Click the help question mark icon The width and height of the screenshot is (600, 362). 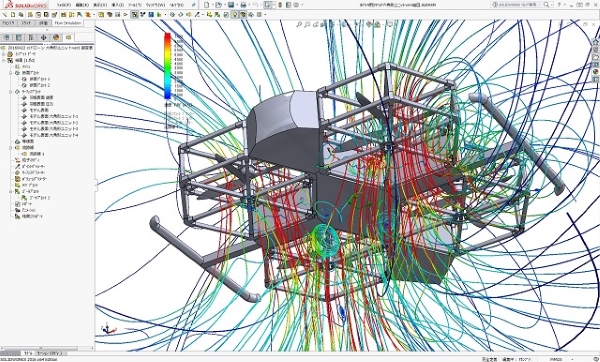[559, 5]
